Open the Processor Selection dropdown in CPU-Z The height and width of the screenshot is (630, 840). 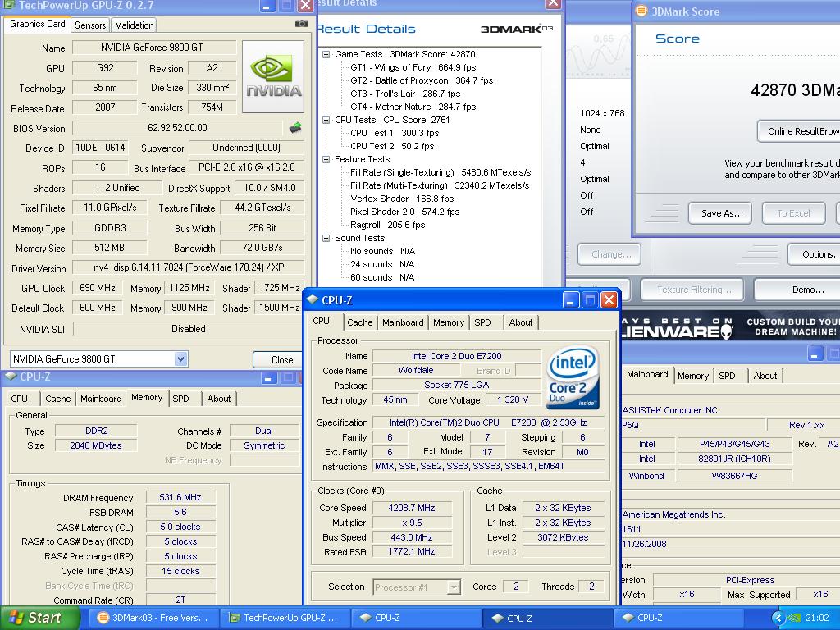454,587
